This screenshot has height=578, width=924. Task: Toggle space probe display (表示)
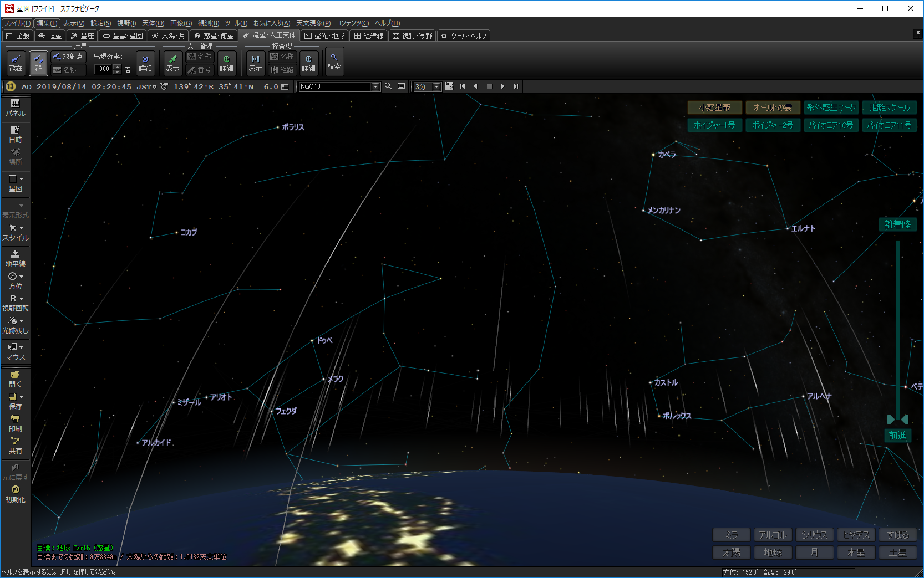click(x=255, y=63)
